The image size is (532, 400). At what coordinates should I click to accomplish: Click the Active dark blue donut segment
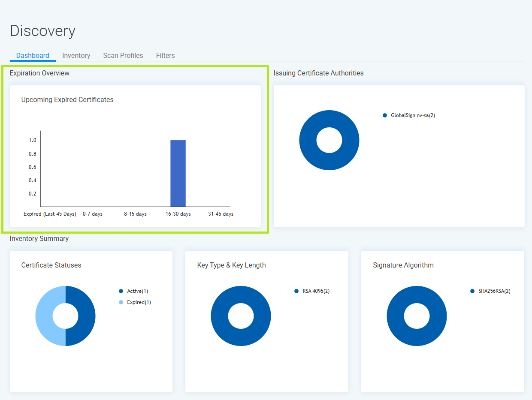(87, 316)
